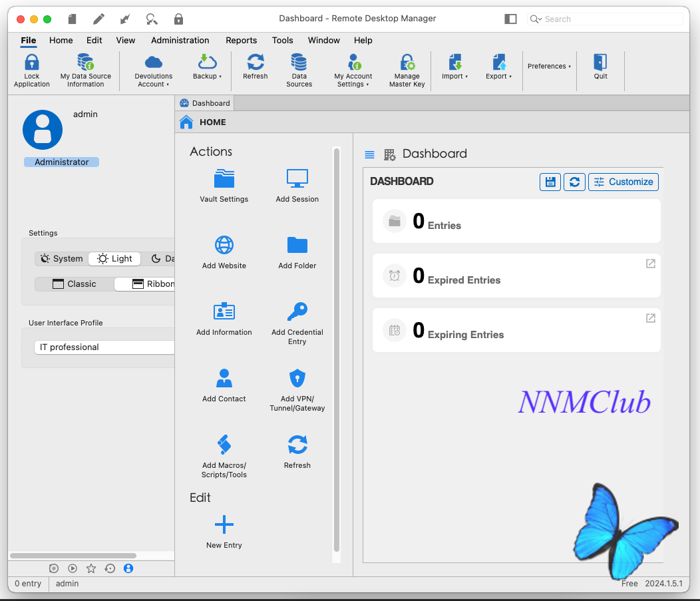
Task: Switch to Classic interface style
Action: point(74,284)
